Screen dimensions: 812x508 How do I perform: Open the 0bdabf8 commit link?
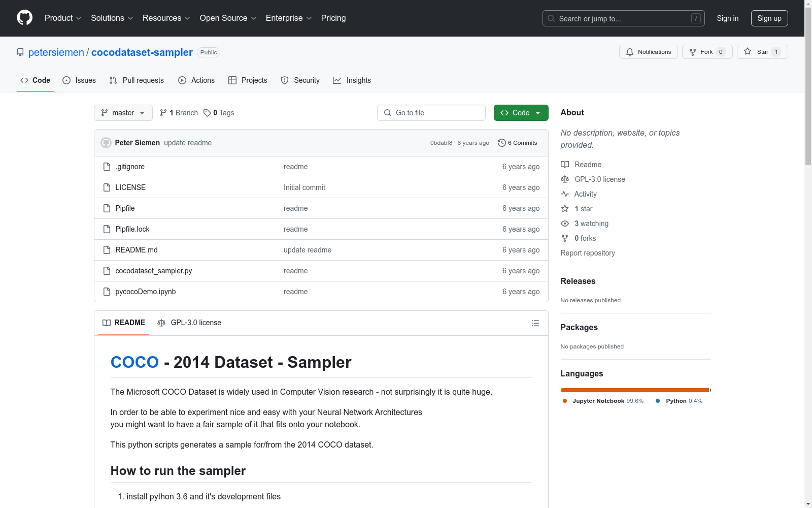(x=441, y=143)
